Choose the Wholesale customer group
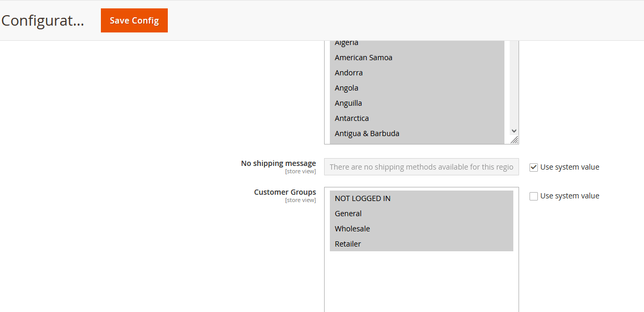Screen dimensions: 644x312 coord(352,229)
